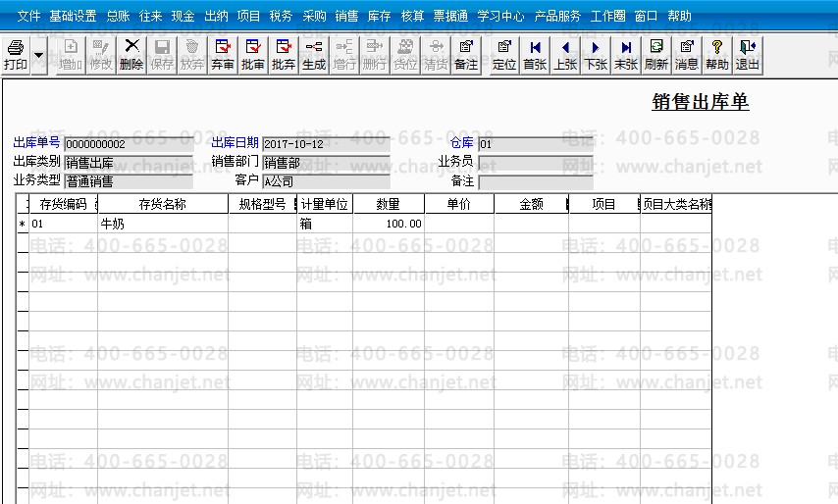Screen dimensions: 838x504
Task: Open the 核算 menu
Action: 412,16
